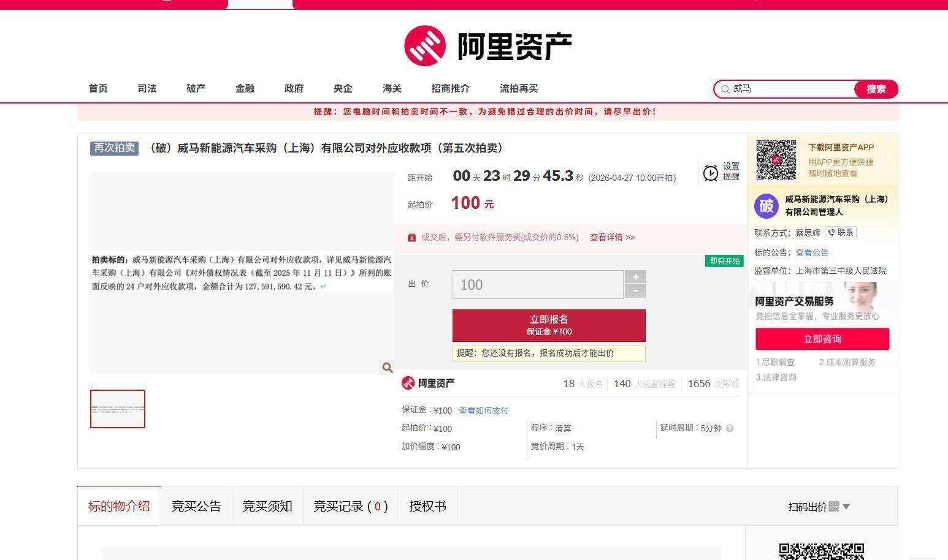
Task: Click the search magnifier icon in search box
Action: (725, 89)
